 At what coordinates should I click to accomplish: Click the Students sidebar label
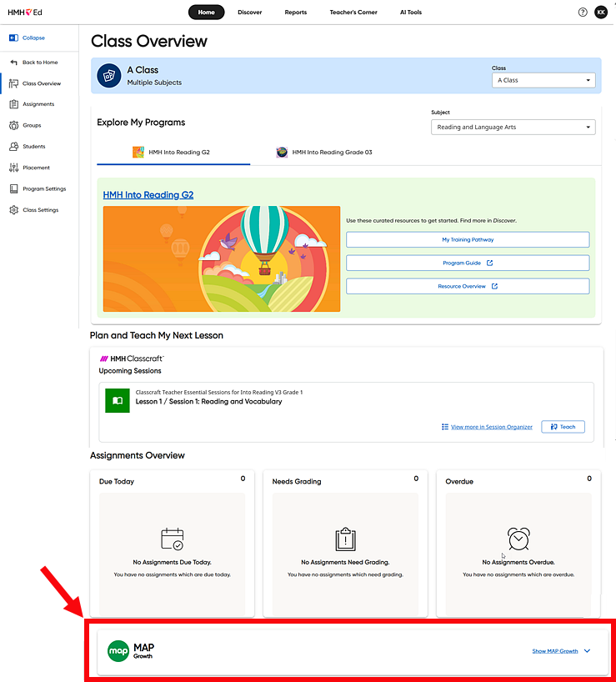(x=34, y=146)
